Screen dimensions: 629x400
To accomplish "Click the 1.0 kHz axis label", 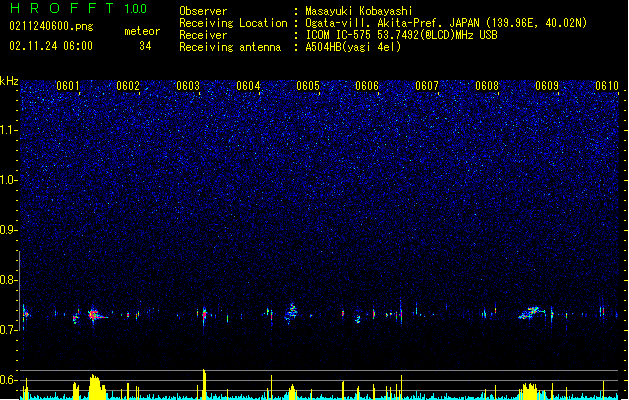I will tap(9, 180).
